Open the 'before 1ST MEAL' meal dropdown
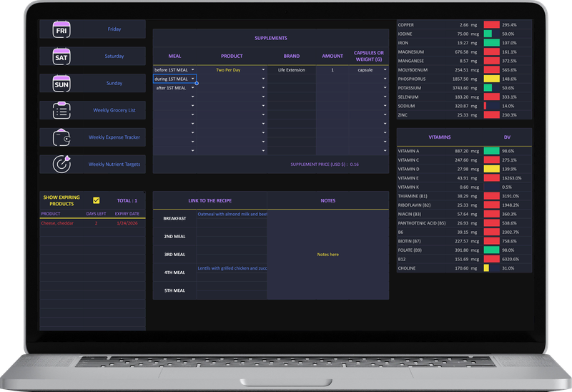572x392 pixels. coord(192,69)
